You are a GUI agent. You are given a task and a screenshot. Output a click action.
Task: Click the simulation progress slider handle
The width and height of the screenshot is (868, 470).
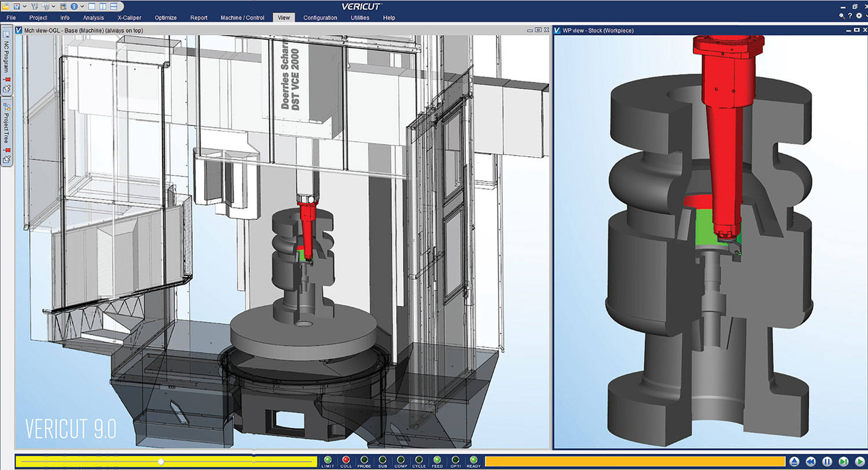(161, 461)
